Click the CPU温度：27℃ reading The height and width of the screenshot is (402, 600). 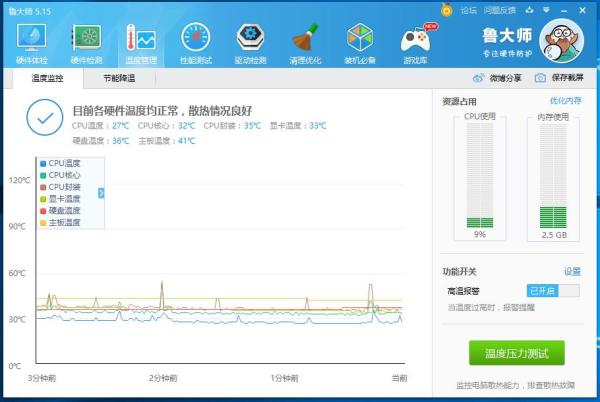point(101,125)
